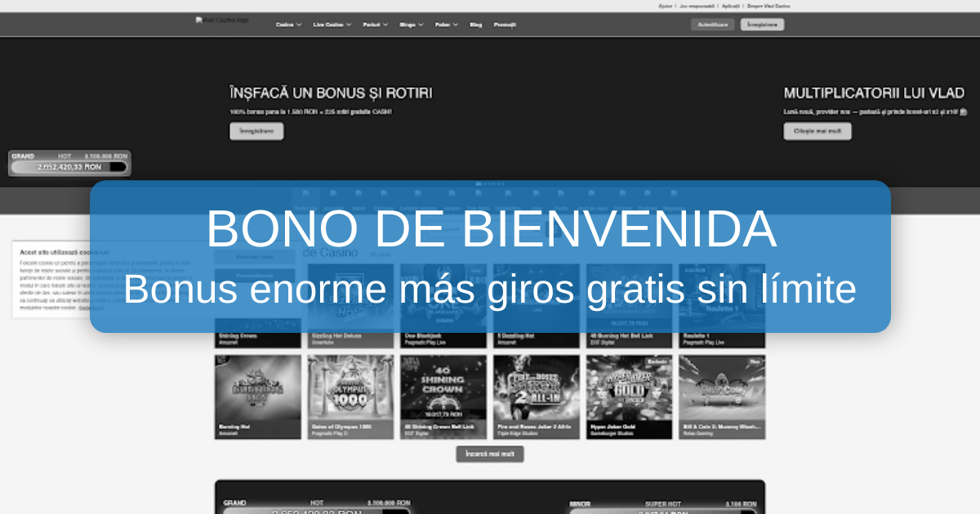
Task: Open the Promoții menu item
Action: tap(505, 24)
